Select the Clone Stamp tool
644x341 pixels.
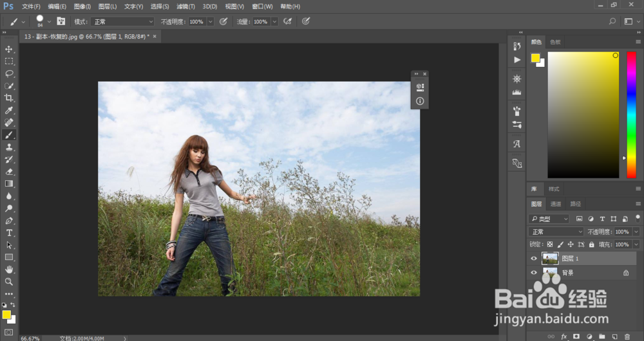coord(8,147)
